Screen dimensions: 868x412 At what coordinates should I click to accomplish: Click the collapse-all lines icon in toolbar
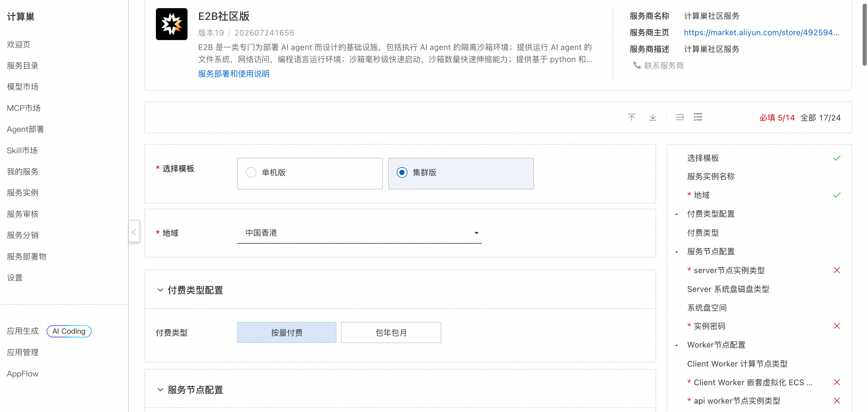(680, 117)
